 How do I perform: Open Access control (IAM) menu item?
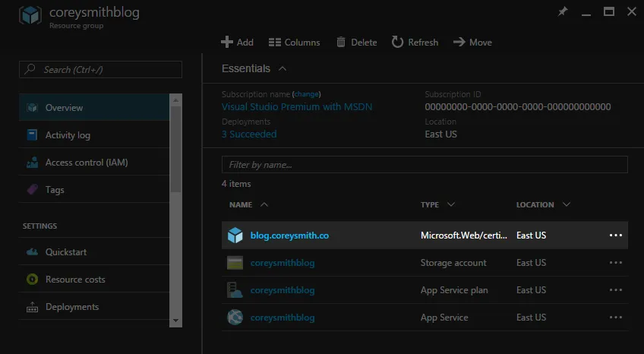94,163
